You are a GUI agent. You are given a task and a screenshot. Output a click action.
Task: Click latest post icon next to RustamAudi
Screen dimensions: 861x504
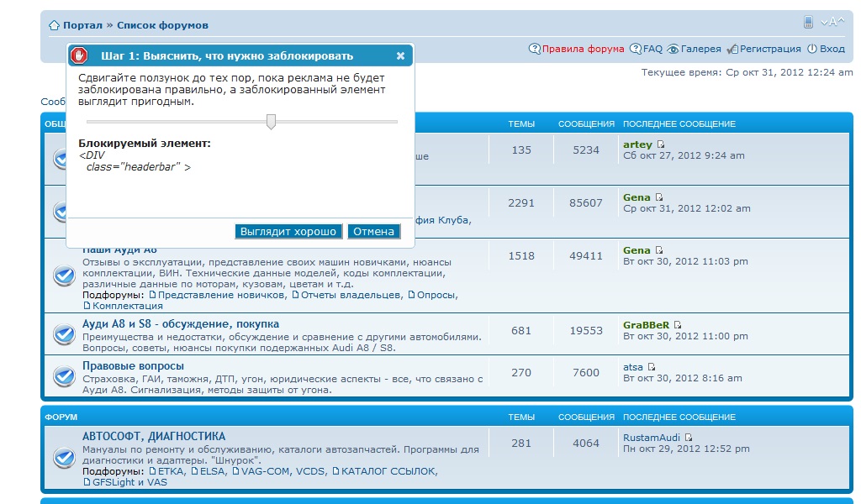689,438
